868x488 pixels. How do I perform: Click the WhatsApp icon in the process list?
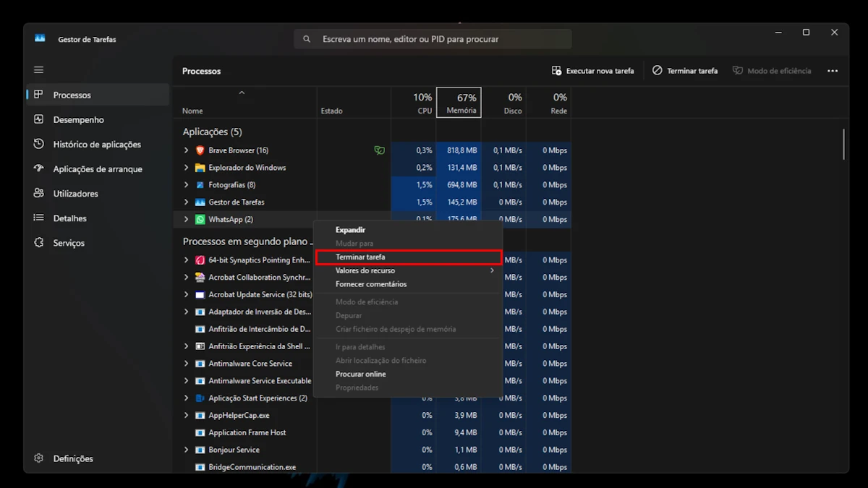point(200,220)
